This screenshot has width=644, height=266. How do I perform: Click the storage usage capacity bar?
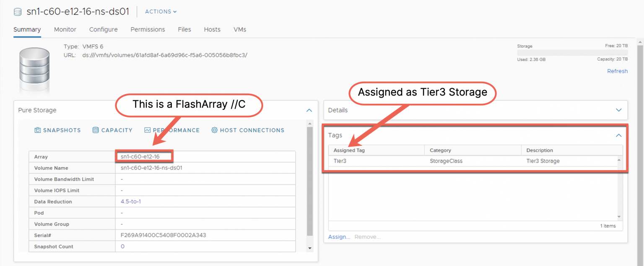coord(572,53)
